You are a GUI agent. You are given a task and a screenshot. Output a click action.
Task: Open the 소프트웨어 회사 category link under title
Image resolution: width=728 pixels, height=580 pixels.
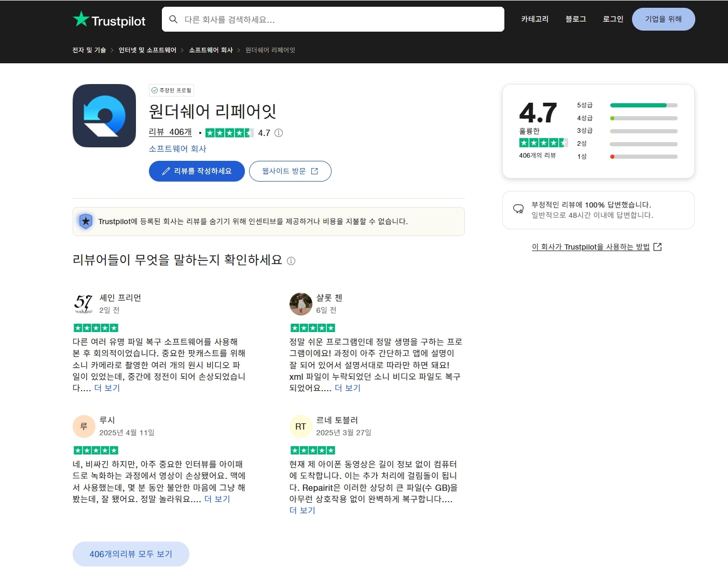177,149
